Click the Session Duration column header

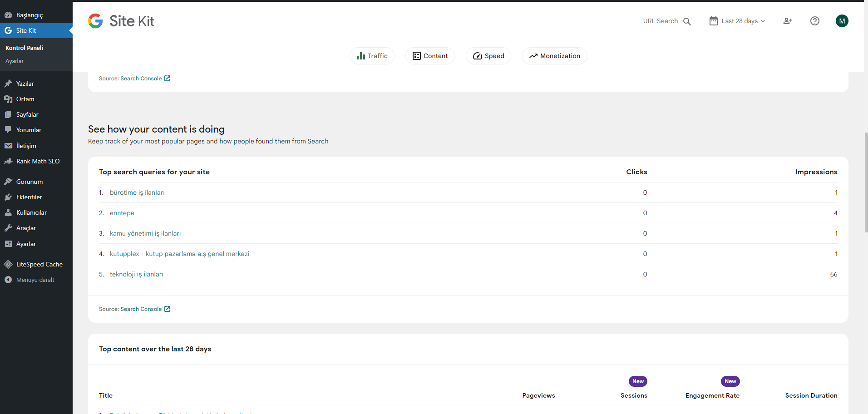(x=811, y=395)
